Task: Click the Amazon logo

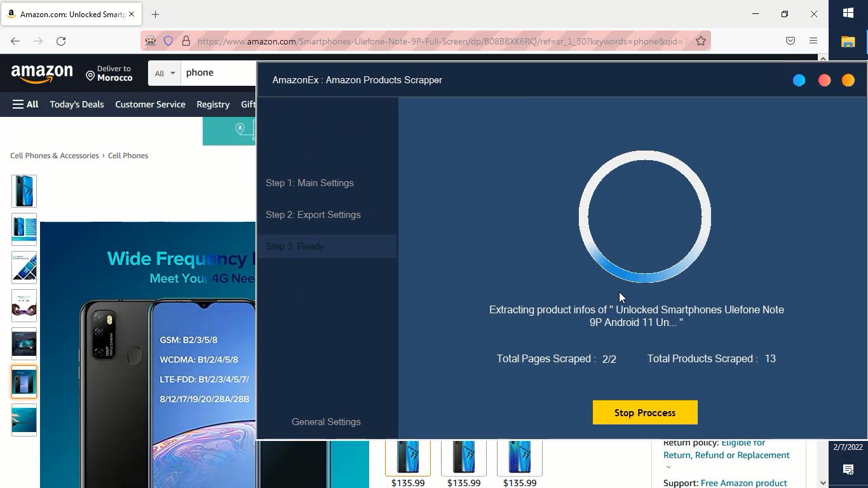Action: [x=42, y=74]
